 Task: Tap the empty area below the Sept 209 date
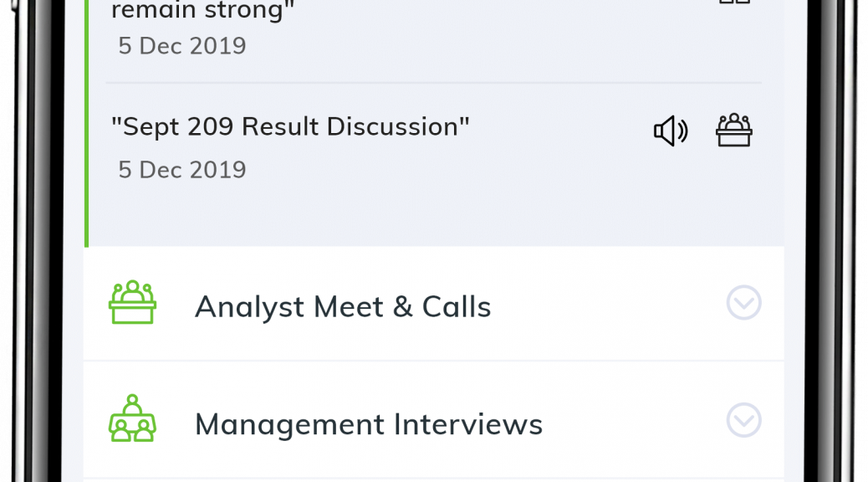coord(437,215)
